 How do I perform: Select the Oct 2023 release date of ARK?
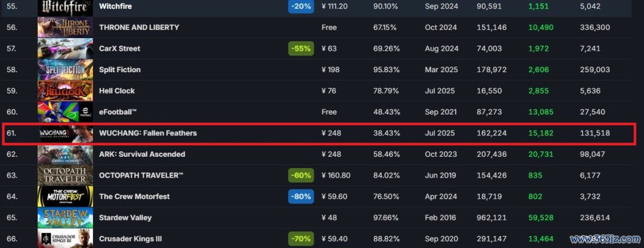coord(440,154)
